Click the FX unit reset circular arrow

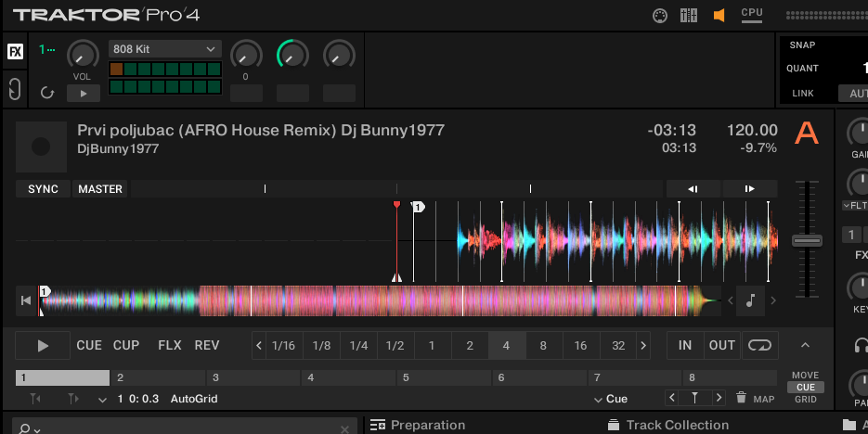47,93
